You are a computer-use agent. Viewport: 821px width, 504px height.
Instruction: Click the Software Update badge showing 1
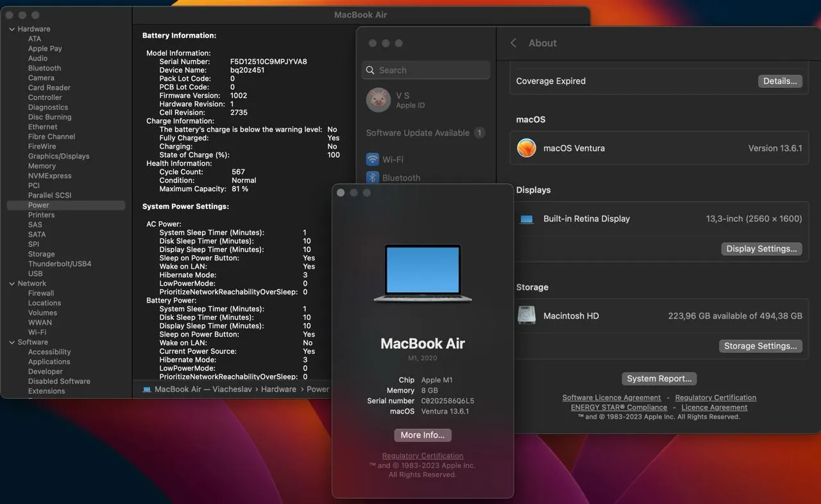[479, 133]
